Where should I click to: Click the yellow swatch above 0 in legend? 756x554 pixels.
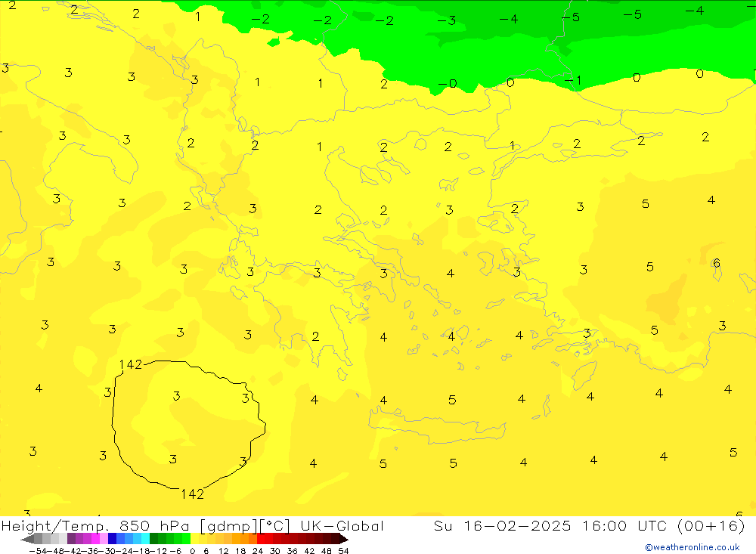[x=194, y=539]
